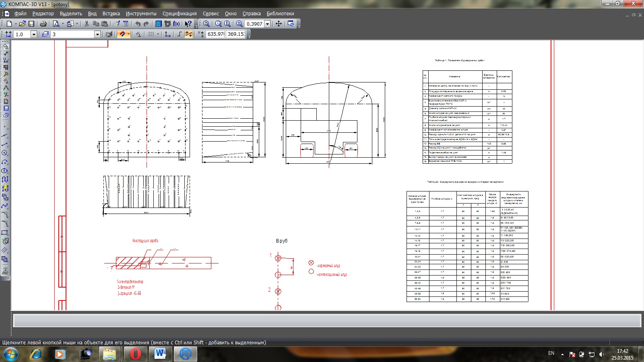Open the layer manager icon
The image size is (644, 362).
click(45, 34)
